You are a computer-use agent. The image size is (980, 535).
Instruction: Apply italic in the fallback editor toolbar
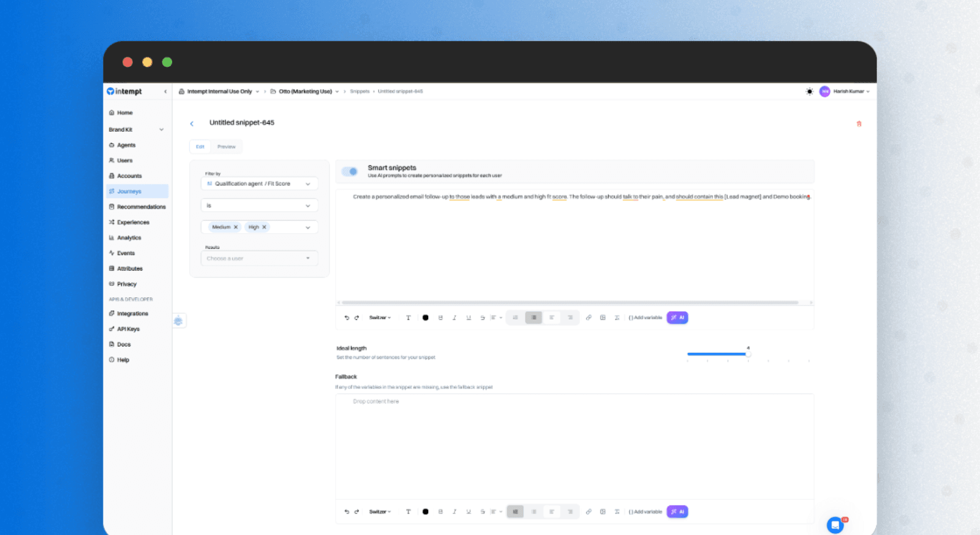[454, 512]
